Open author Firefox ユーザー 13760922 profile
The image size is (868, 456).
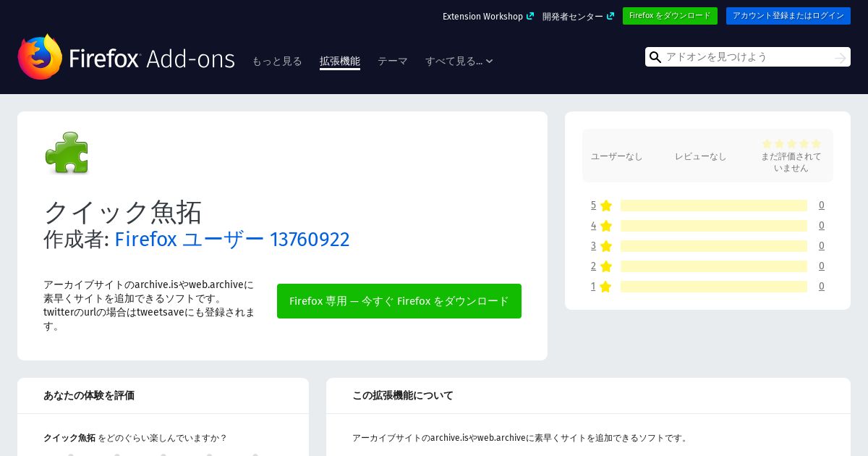[232, 239]
